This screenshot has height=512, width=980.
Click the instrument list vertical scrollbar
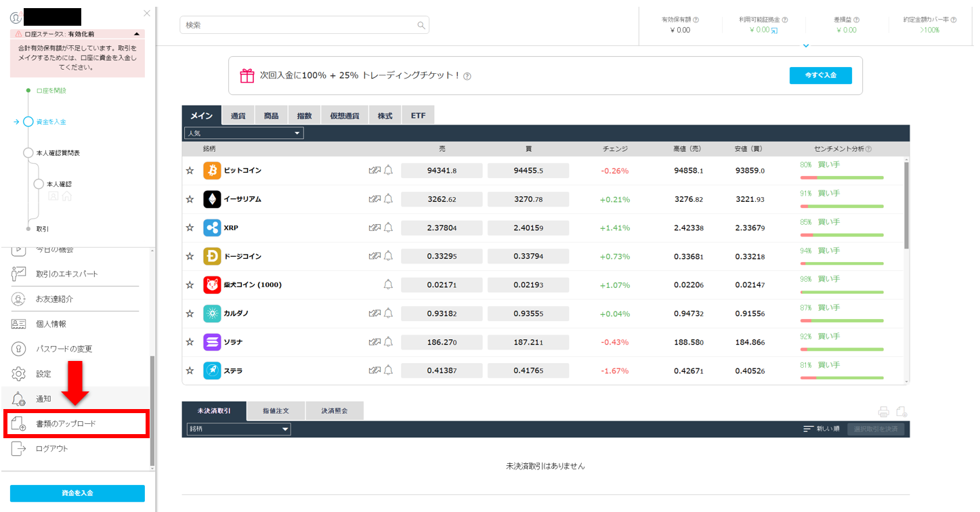[906, 203]
